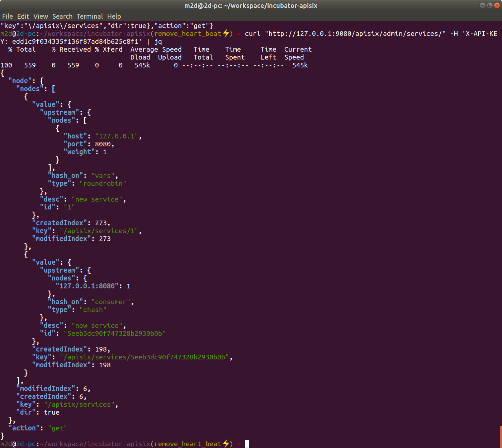Click the "Current" header label
The image size is (502, 448).
point(298,49)
